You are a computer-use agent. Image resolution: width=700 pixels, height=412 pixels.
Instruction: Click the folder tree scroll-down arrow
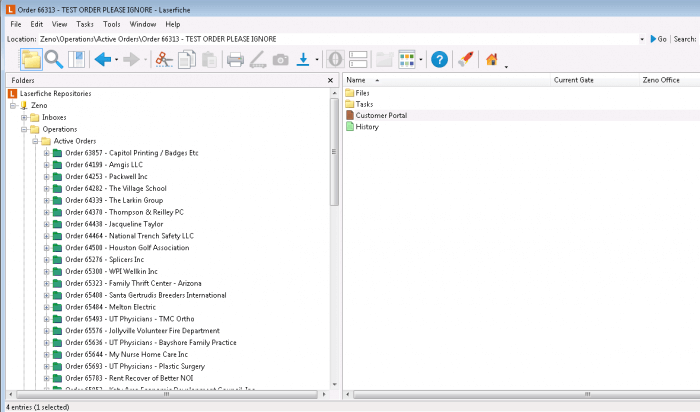(x=334, y=384)
